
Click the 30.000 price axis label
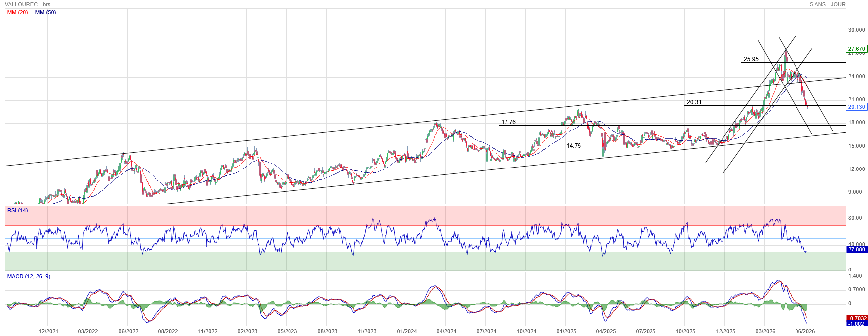point(857,30)
